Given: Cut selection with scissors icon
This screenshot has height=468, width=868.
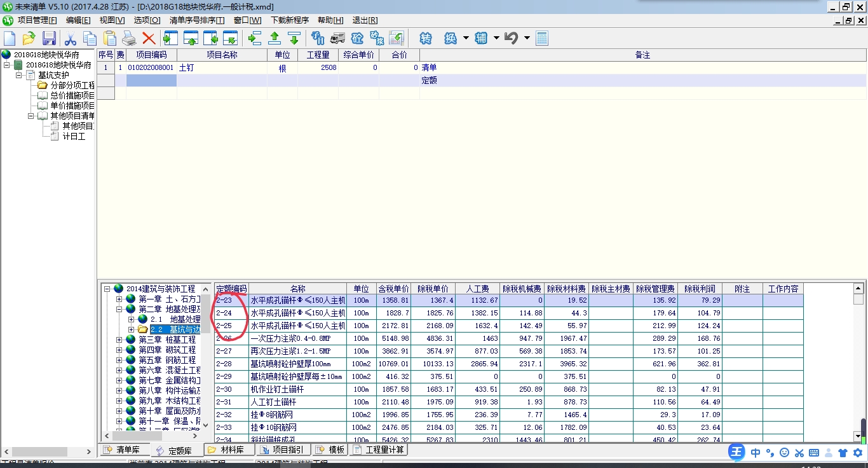Looking at the screenshot, I should tap(71, 38).
